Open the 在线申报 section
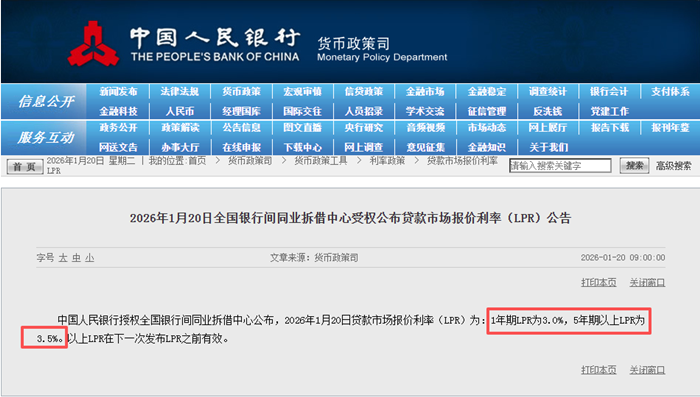700x397 pixels. tap(241, 147)
